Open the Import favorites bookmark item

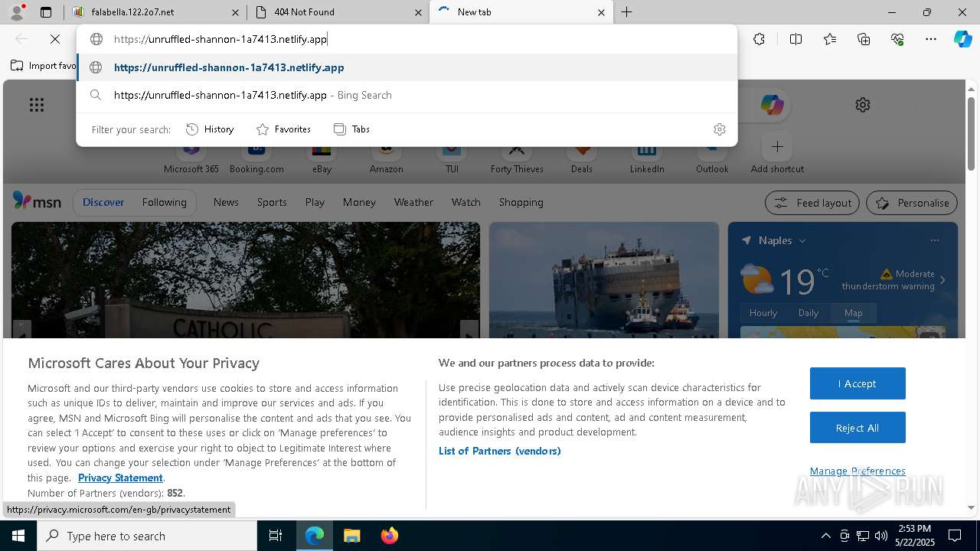44,66
